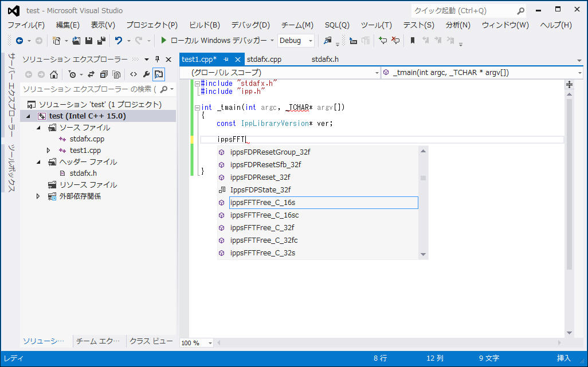Open the View (表示) menu

click(103, 25)
